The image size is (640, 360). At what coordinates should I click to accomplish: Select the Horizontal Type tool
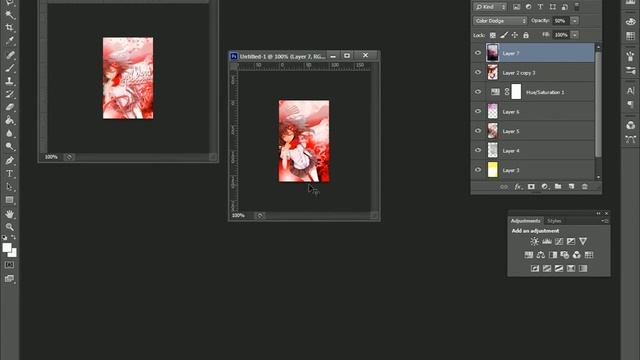click(x=9, y=173)
